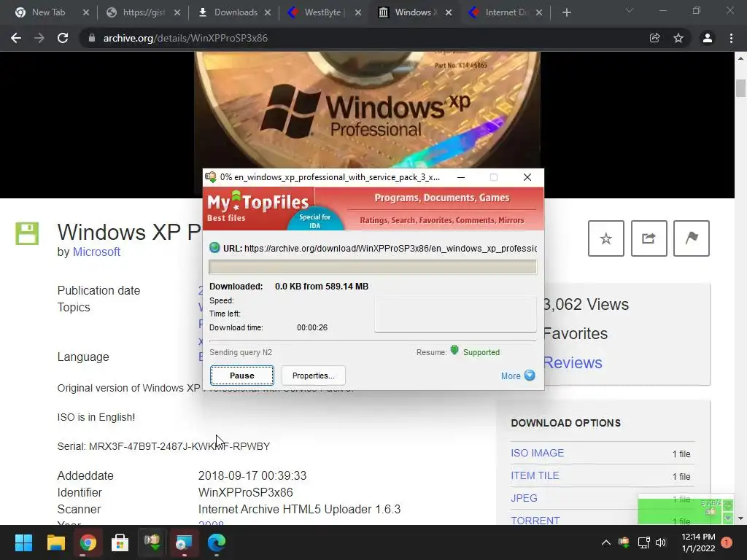
Task: Click the green floppy software icon
Action: pyautogui.click(x=27, y=233)
